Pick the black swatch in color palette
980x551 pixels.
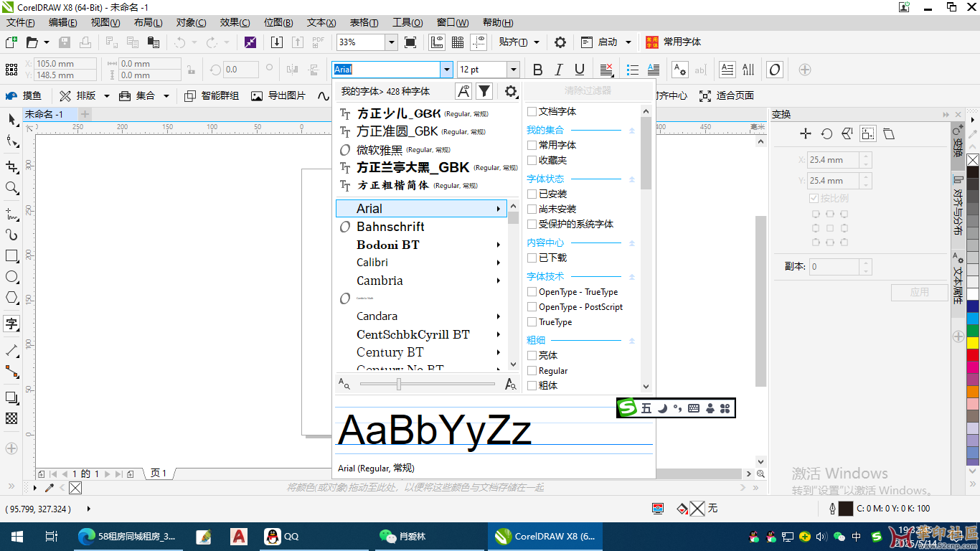[x=973, y=172]
